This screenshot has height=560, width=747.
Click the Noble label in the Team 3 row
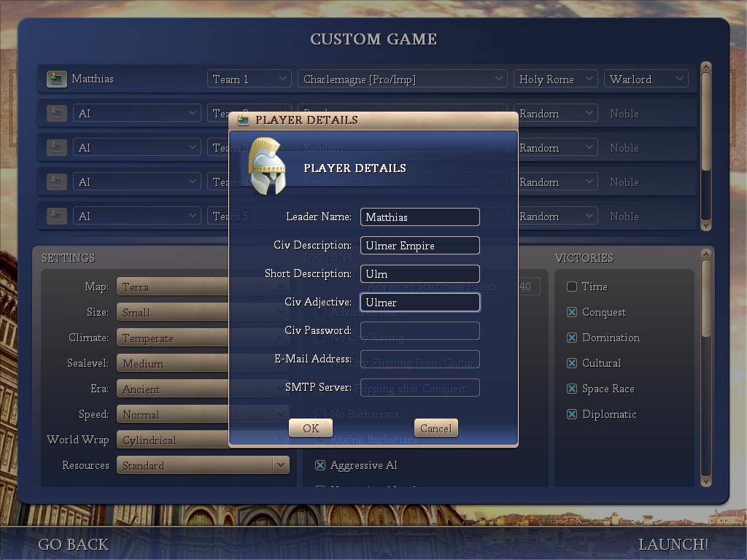pyautogui.click(x=624, y=147)
